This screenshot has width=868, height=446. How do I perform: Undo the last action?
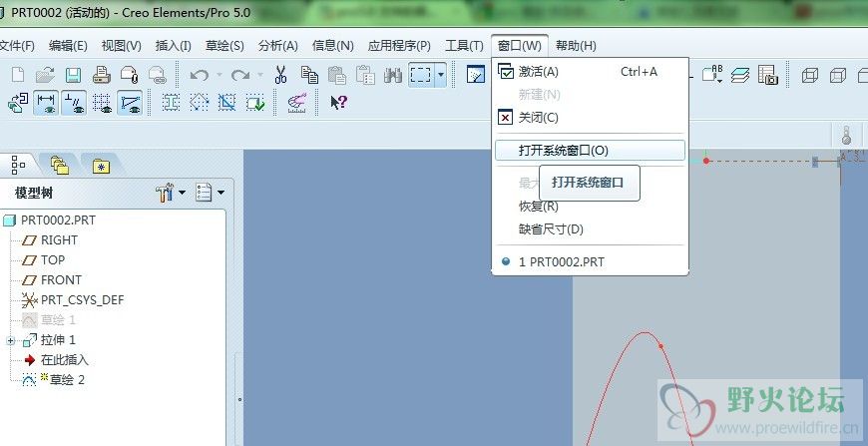pos(199,75)
